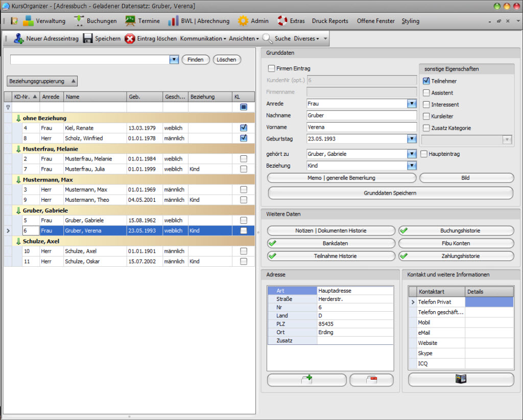Click the green arrow beside 'Gruber, Gabriele' group

coord(18,211)
